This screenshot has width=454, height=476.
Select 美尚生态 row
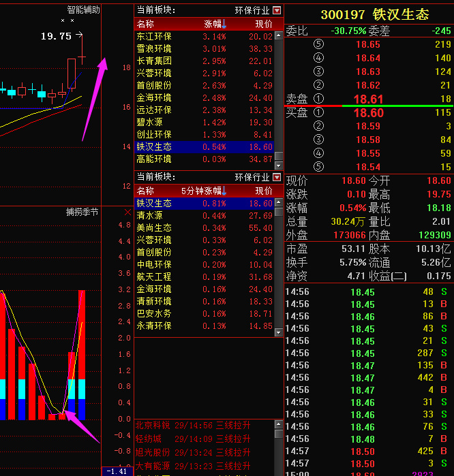205,228
